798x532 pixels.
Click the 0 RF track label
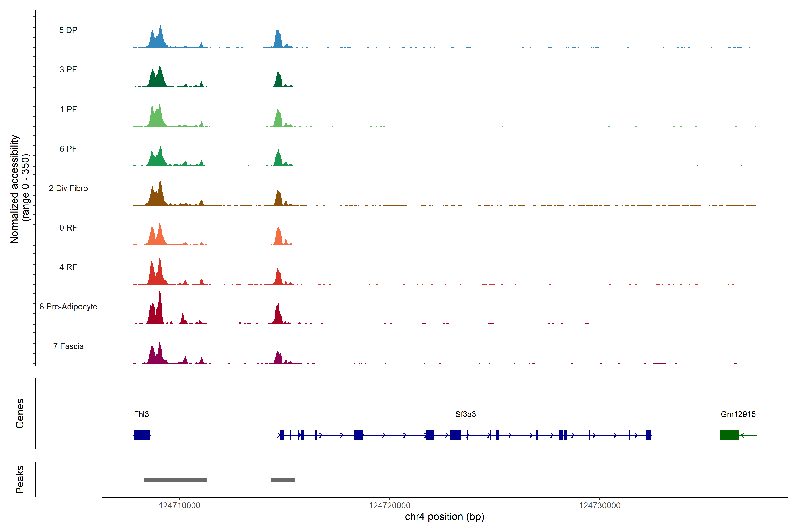coord(68,228)
